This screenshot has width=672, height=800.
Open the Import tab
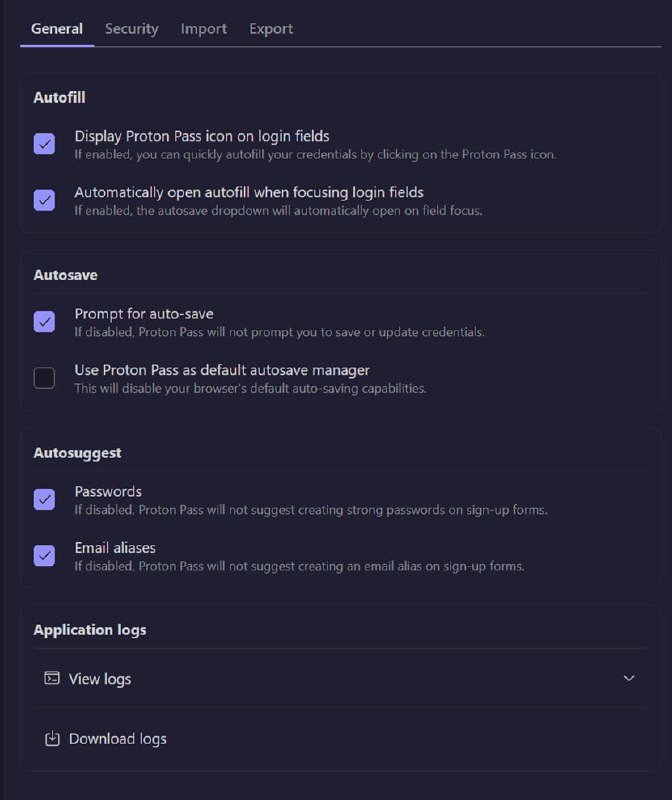pos(204,29)
